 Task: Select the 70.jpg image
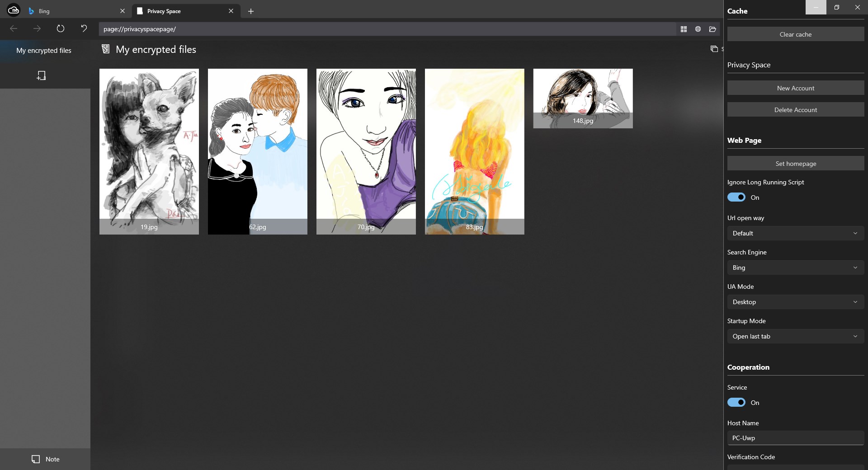click(366, 151)
